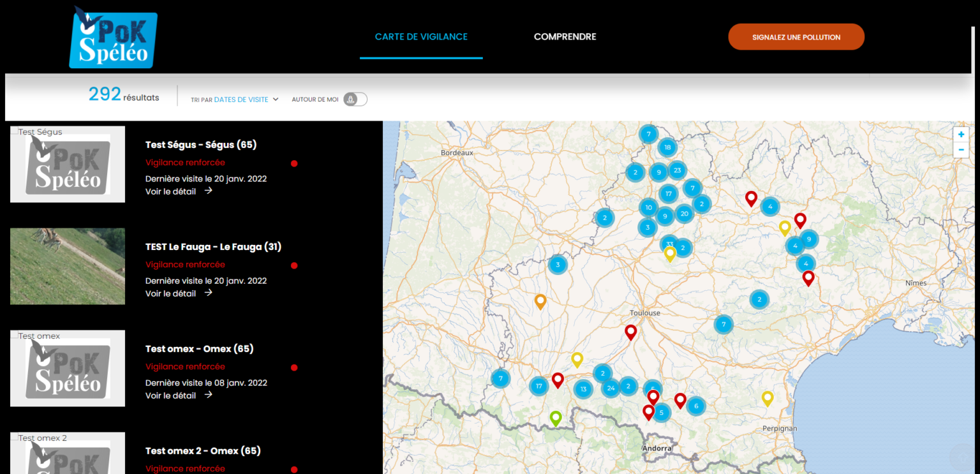Open the cluster marker labeled 10
The width and height of the screenshot is (980, 474).
point(648,207)
